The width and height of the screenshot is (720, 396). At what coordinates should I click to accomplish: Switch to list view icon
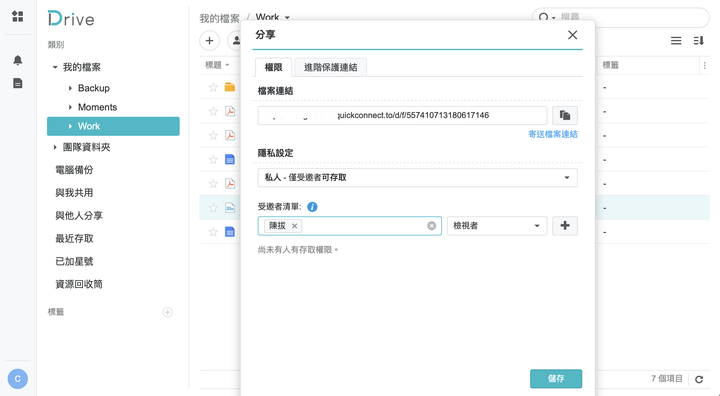pyautogui.click(x=676, y=41)
